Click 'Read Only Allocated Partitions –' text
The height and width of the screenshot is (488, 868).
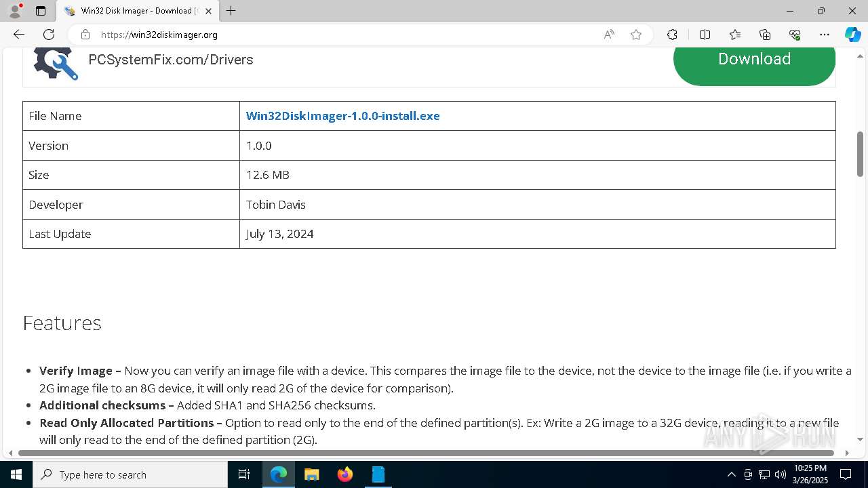click(131, 423)
